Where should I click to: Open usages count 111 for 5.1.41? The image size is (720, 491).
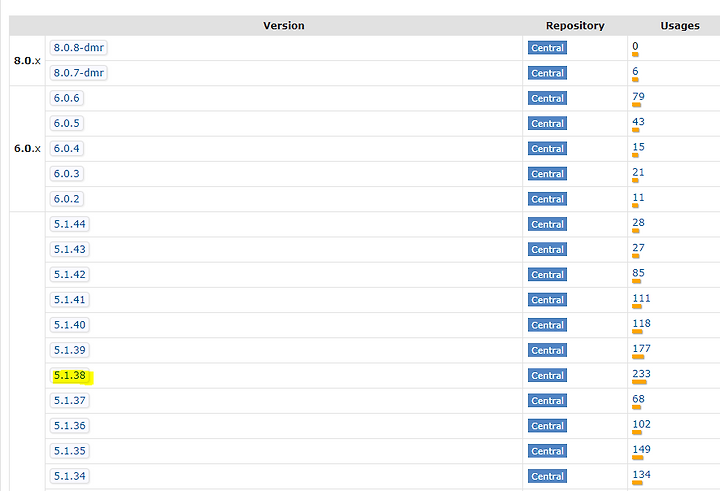coord(641,298)
